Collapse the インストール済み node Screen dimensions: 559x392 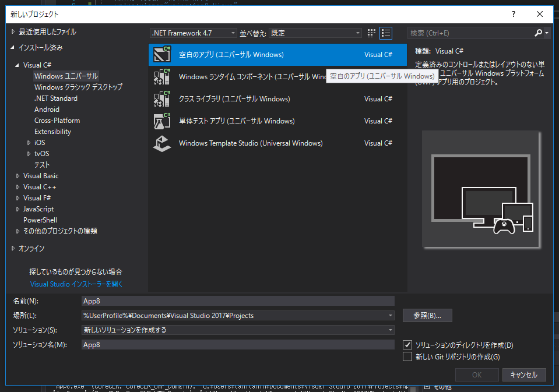[13, 47]
